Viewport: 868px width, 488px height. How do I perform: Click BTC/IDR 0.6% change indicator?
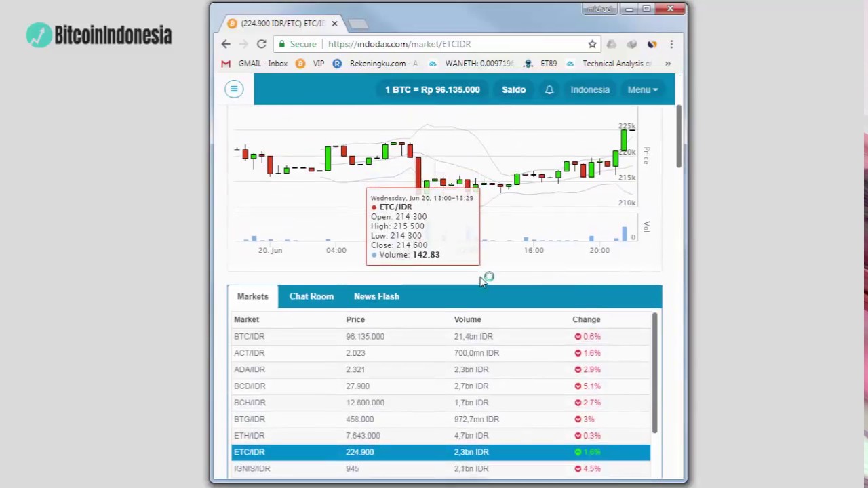[587, 336]
